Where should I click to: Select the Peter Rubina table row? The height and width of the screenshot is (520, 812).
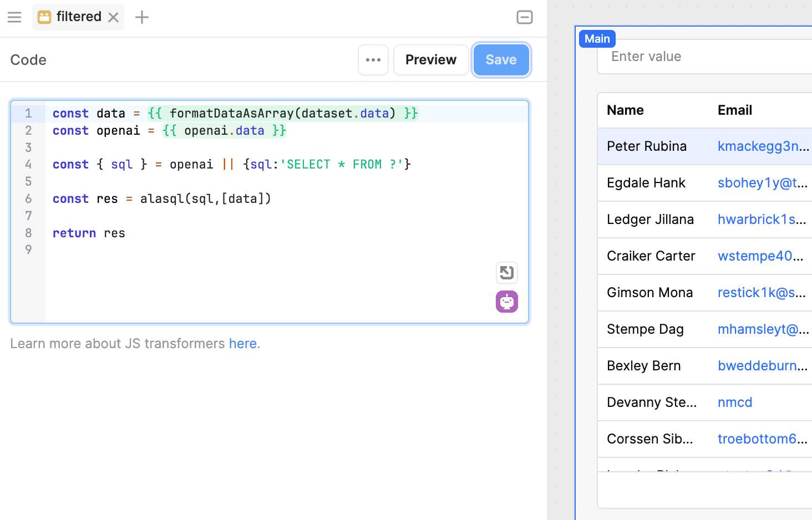pyautogui.click(x=647, y=146)
